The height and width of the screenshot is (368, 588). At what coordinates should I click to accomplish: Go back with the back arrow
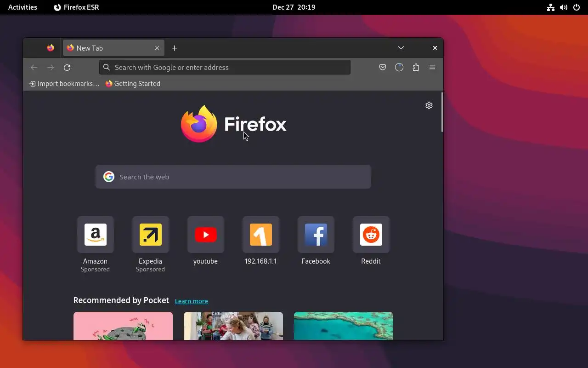click(34, 67)
